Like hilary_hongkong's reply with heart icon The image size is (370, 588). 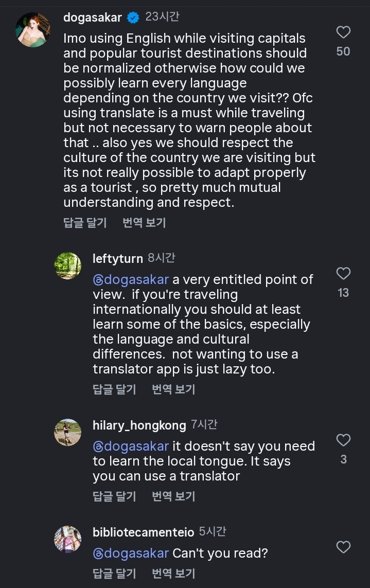(x=343, y=440)
